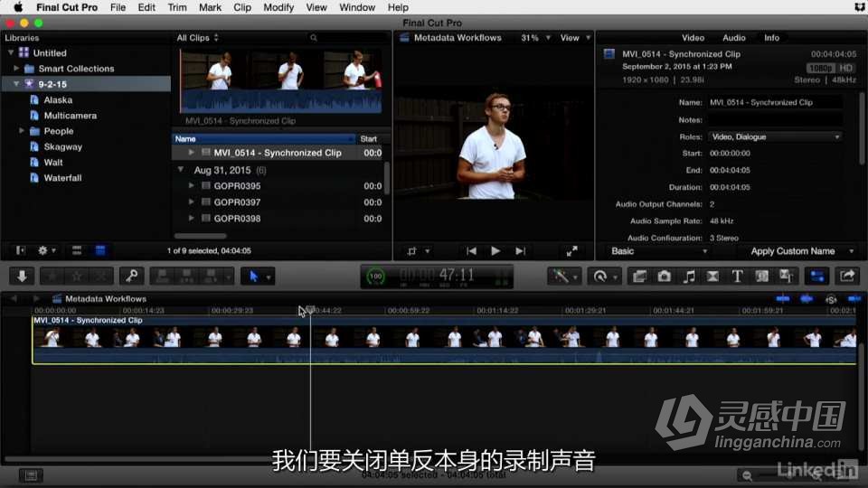Show the Transitions browser icon
This screenshot has height=488, width=868.
pos(713,277)
